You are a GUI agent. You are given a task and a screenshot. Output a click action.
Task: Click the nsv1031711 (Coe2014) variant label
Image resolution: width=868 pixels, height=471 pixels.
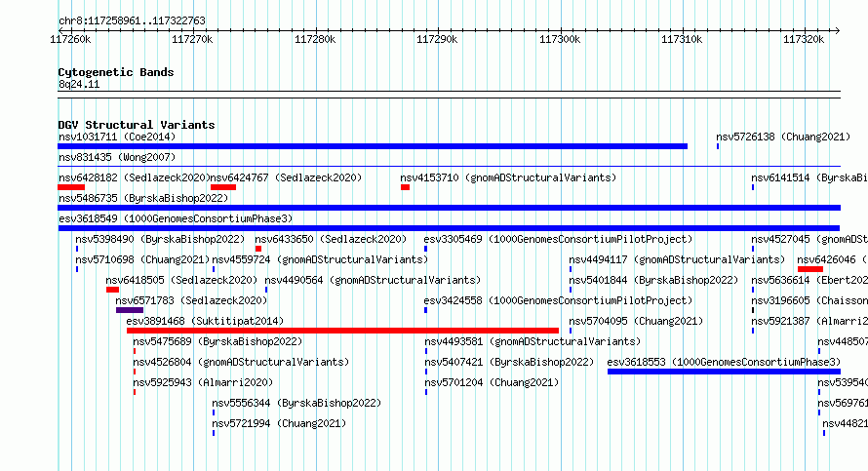117,137
